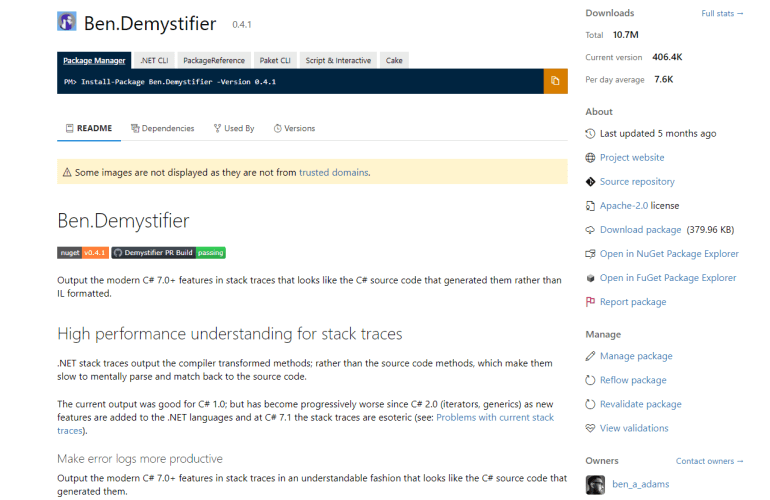The width and height of the screenshot is (770, 500).
Task: Click the heart icon beside View validations
Action: 590,428
